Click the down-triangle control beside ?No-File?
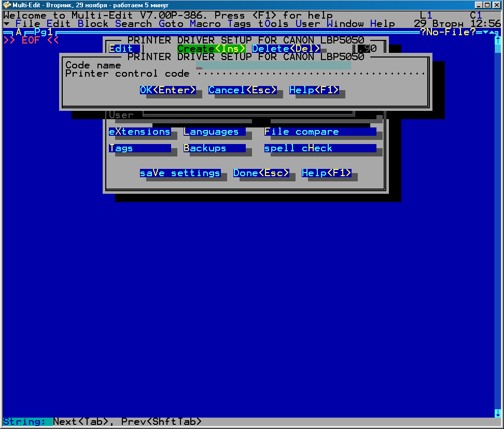This screenshot has height=429, width=504. [x=485, y=32]
